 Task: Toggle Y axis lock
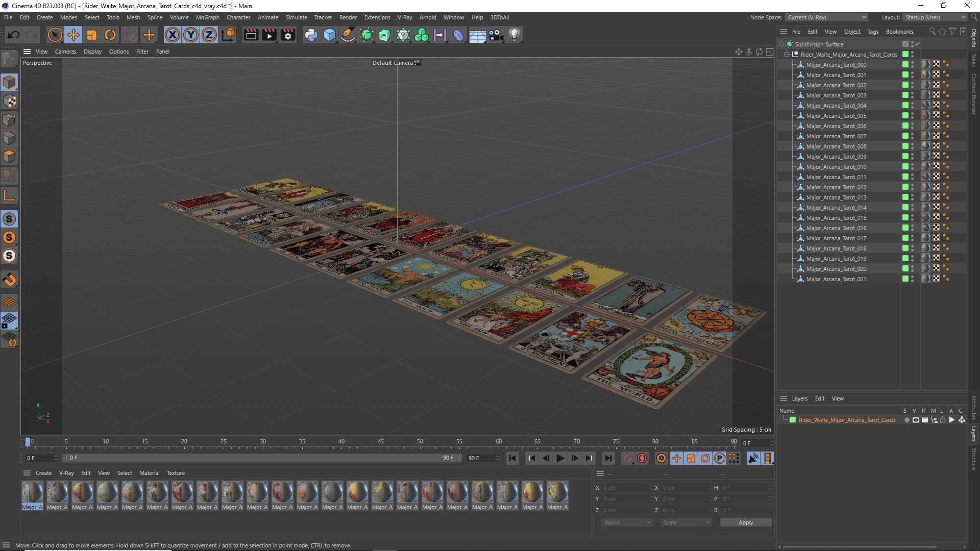pos(191,35)
